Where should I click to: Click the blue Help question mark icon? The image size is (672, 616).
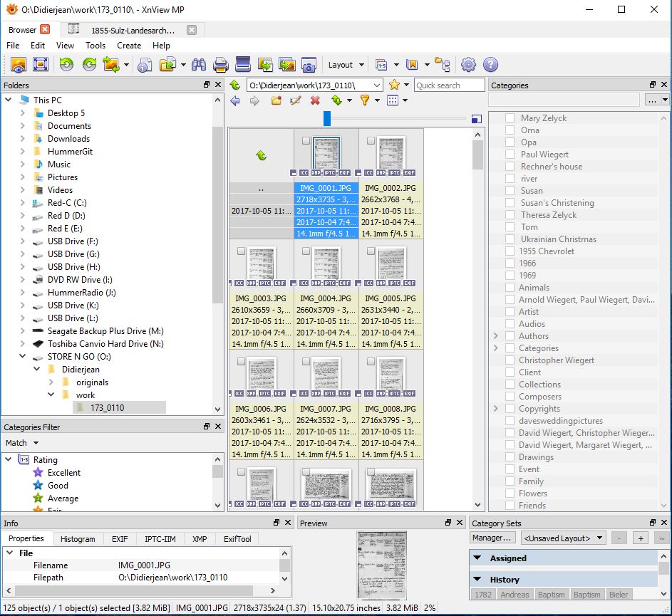coord(490,65)
